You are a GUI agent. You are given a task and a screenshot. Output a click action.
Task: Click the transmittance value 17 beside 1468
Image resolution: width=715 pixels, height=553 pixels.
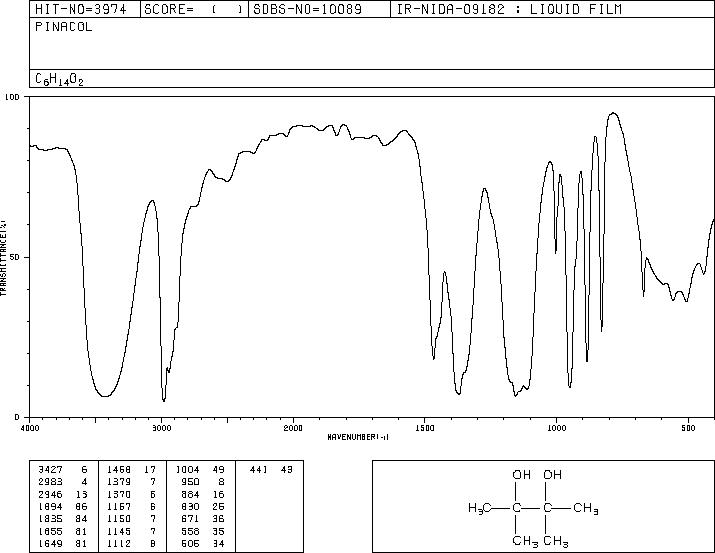click(150, 470)
